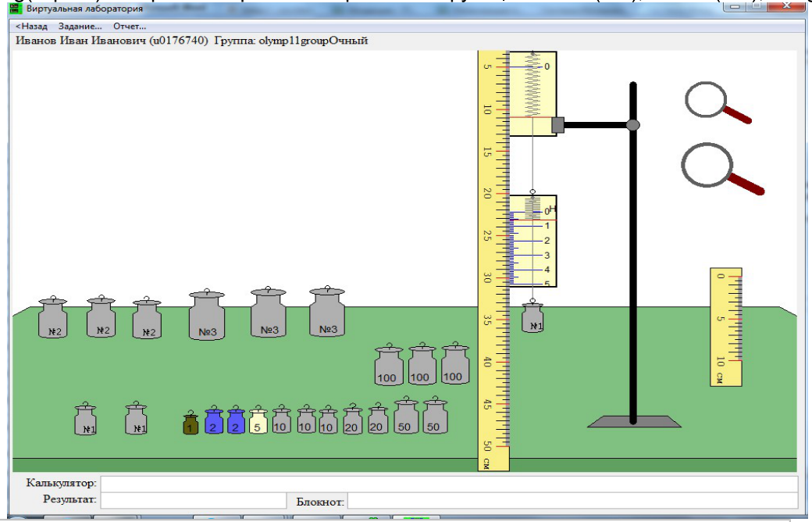The height and width of the screenshot is (522, 812).
Task: Pick the right 50 gram weight
Action: coord(435,416)
